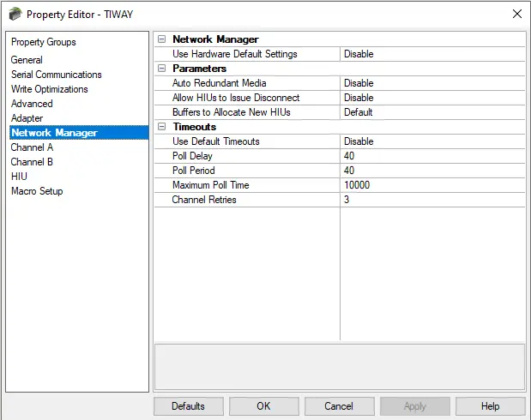Image resolution: width=531 pixels, height=420 pixels.
Task: Select the Poll Period property label
Action: point(193,171)
